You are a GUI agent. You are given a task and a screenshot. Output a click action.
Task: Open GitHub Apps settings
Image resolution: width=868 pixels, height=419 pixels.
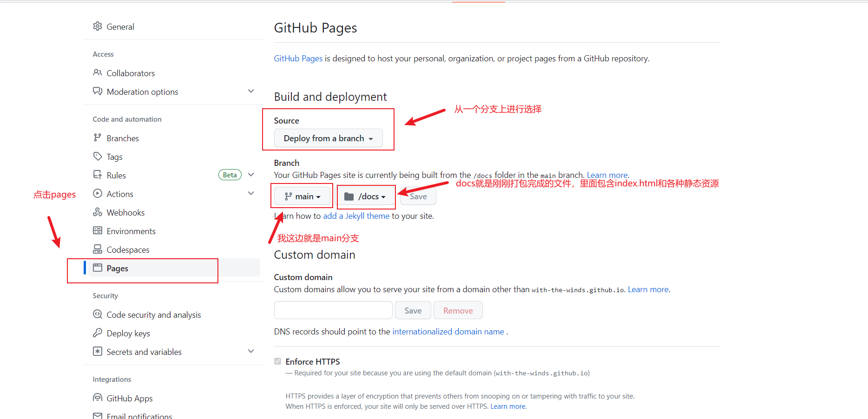[x=130, y=398]
